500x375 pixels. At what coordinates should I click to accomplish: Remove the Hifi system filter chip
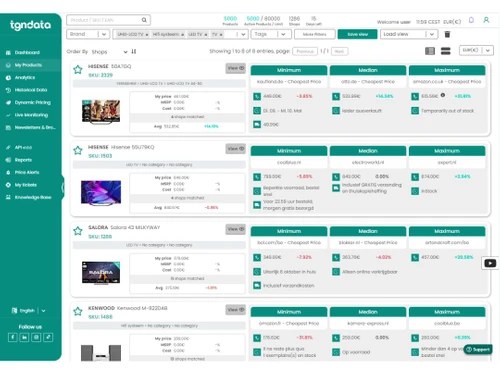183,35
